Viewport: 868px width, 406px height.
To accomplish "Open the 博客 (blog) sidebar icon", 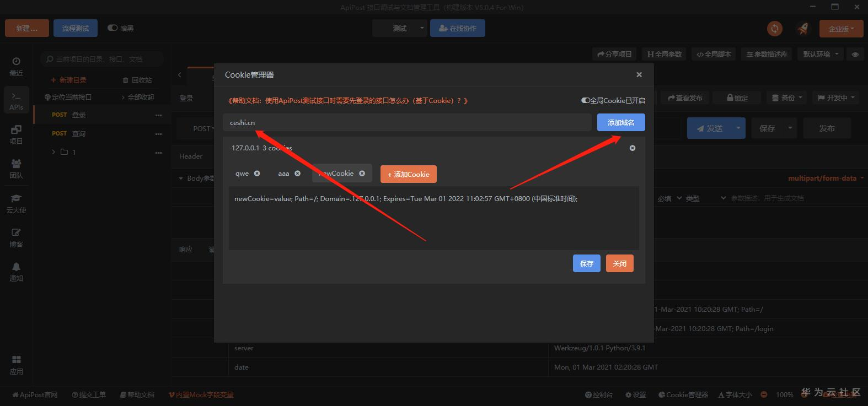I will pos(16,237).
